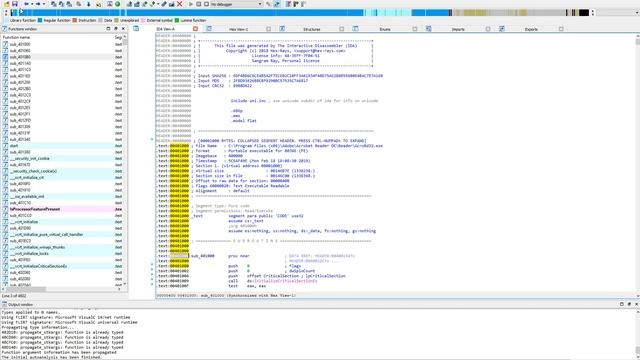
Task: Click the Exports tab icon
Action: point(502,29)
